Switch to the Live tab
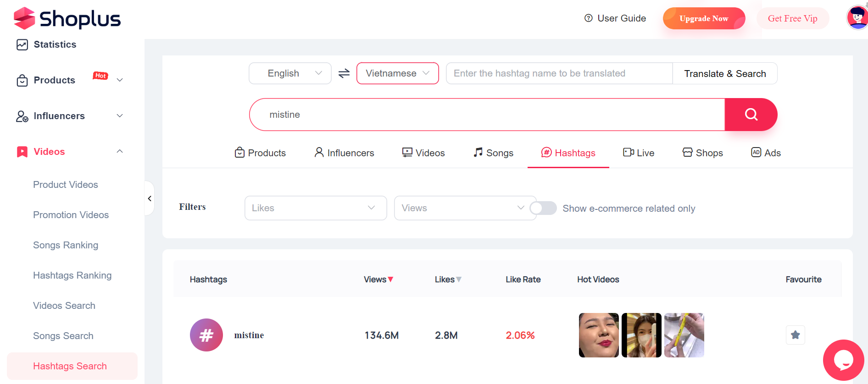The height and width of the screenshot is (384, 868). pyautogui.click(x=639, y=153)
